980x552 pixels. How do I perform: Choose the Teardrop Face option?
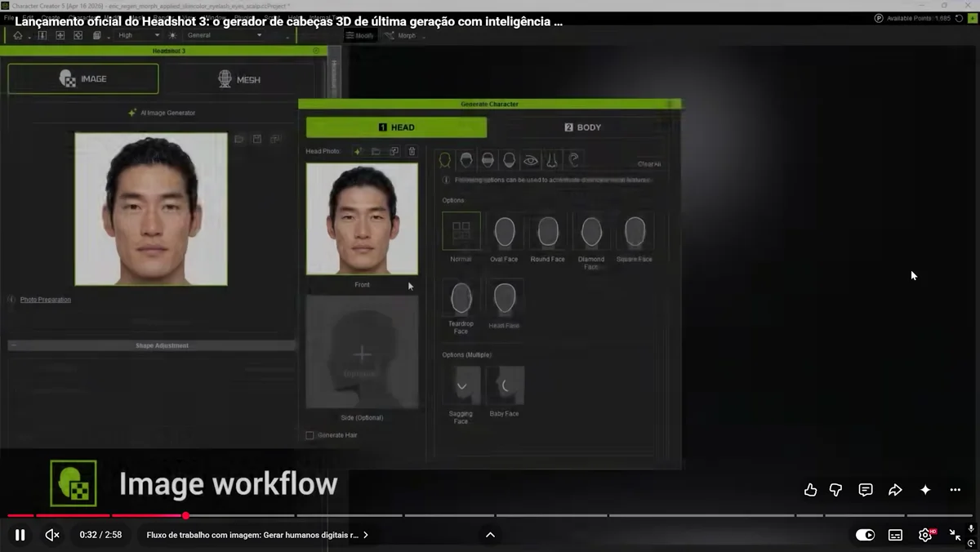tap(461, 298)
